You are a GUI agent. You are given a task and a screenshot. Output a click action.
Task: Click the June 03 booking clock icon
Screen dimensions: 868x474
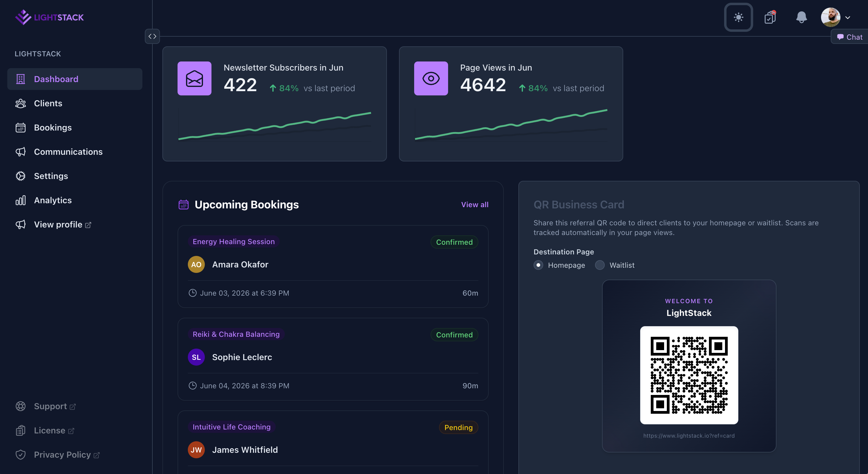(192, 293)
